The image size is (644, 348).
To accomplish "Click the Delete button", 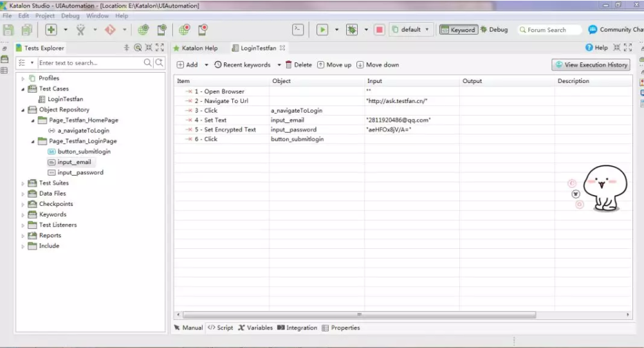I will [x=299, y=65].
